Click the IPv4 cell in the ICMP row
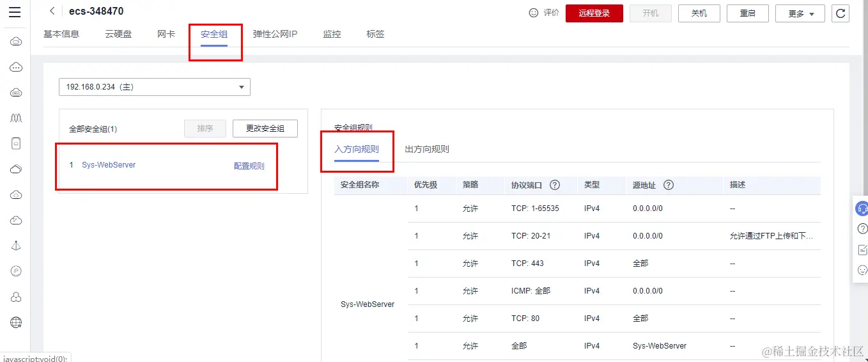The height and width of the screenshot is (362, 868). 592,291
